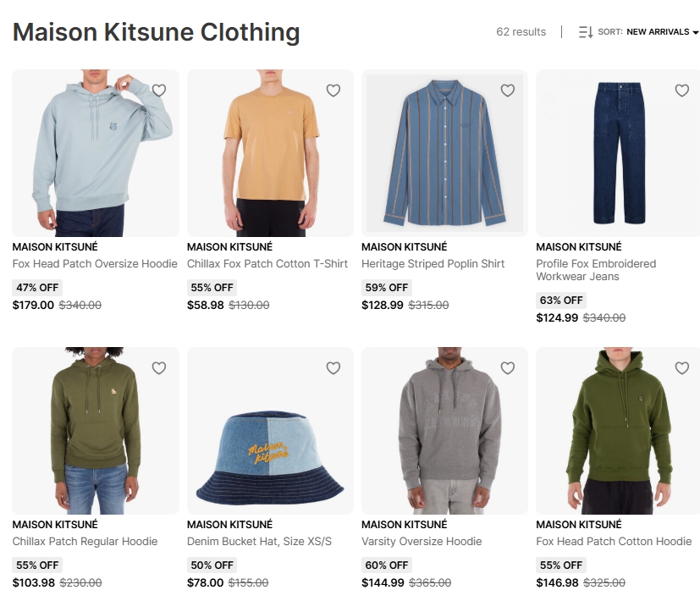This screenshot has width=700, height=601.
Task: Select the Varsity Oversize Hoodie title
Action: point(422,542)
